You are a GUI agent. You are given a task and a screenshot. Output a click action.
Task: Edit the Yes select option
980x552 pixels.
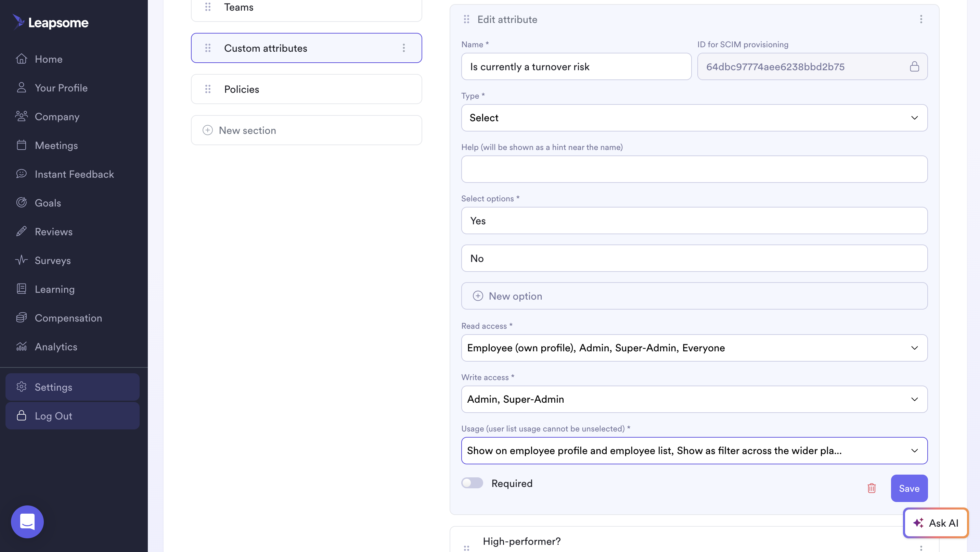pos(694,221)
